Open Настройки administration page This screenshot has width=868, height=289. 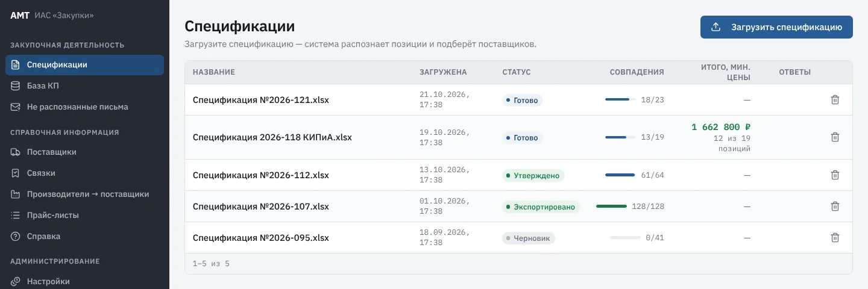[84, 282]
